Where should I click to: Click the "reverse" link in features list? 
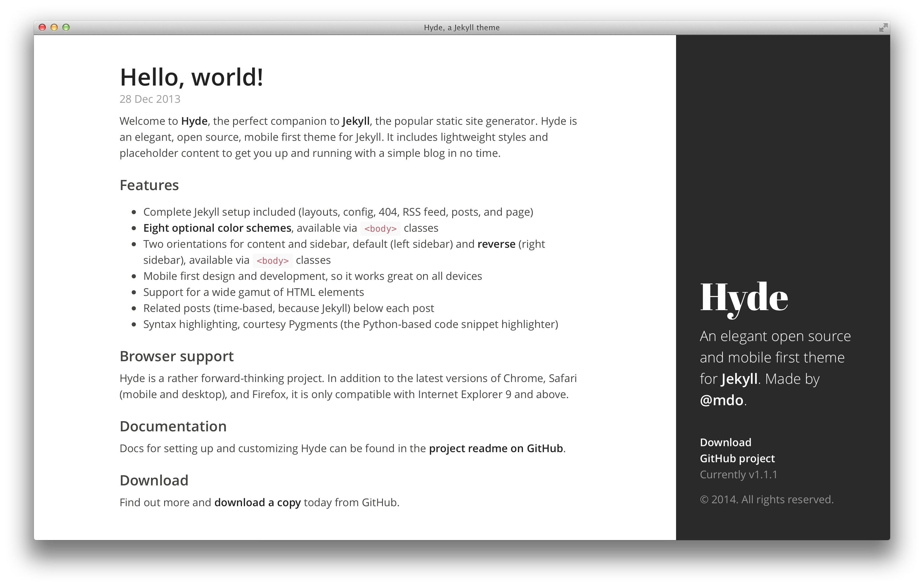point(496,244)
